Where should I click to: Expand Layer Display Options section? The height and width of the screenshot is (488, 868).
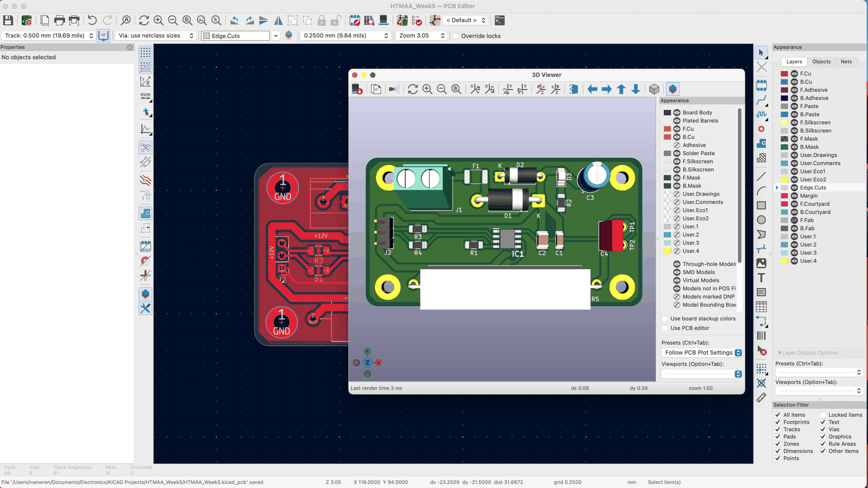point(808,353)
